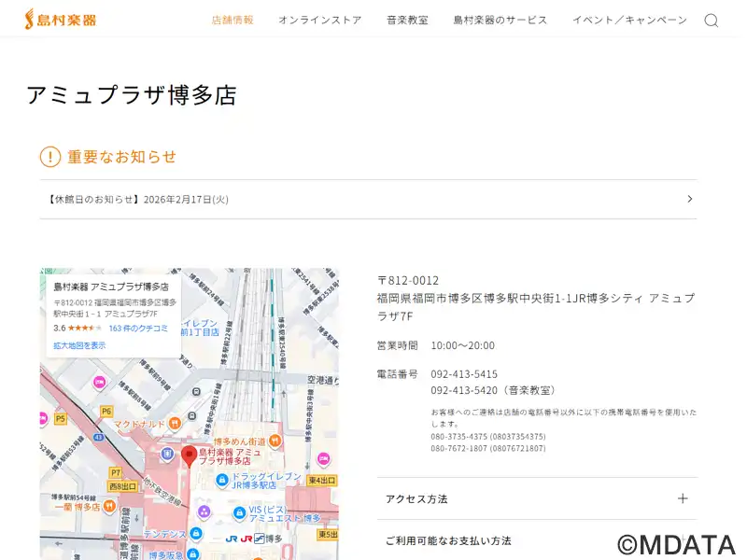Go to オンラインストア menu item
The width and height of the screenshot is (747, 560).
click(319, 20)
